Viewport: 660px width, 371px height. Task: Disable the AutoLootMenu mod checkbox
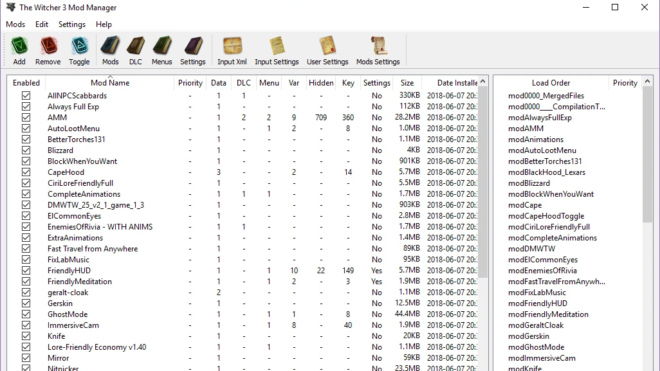click(26, 128)
